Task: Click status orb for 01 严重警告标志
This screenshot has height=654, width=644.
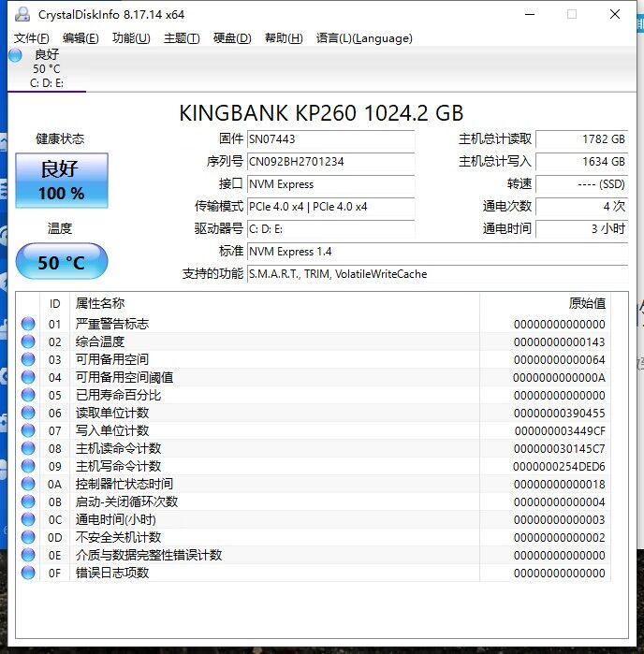Action: click(28, 324)
